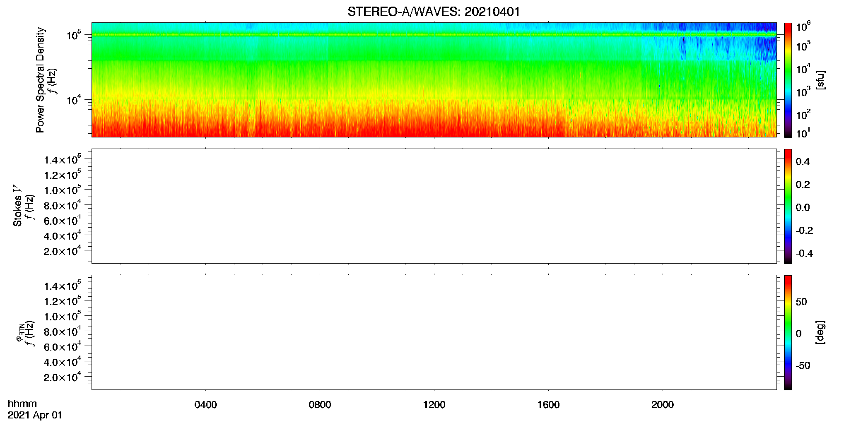Viewport: 868px width, 447px height.
Task: Click the Stokes V color bar
Action: [788, 206]
